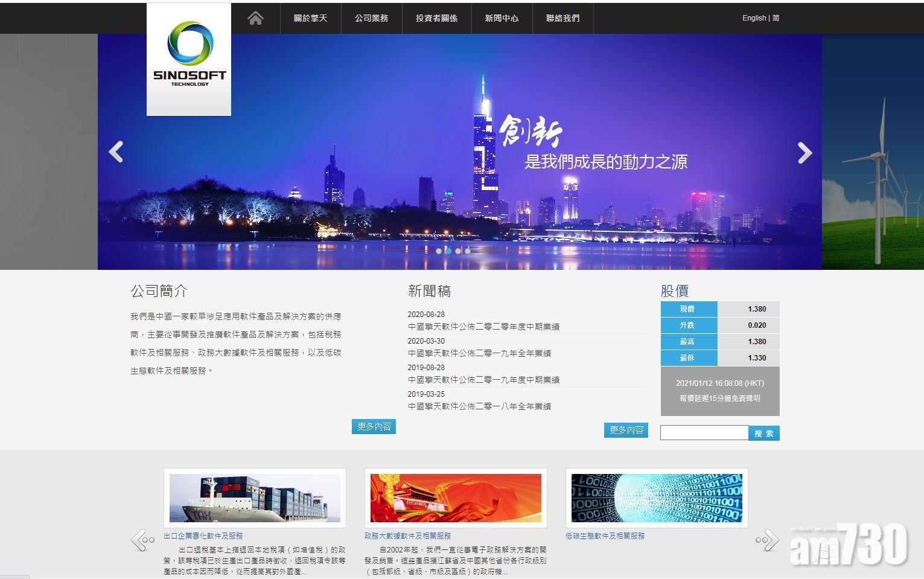Click the Sinosoft Technology logo
This screenshot has width=924, height=579.
coord(188,57)
